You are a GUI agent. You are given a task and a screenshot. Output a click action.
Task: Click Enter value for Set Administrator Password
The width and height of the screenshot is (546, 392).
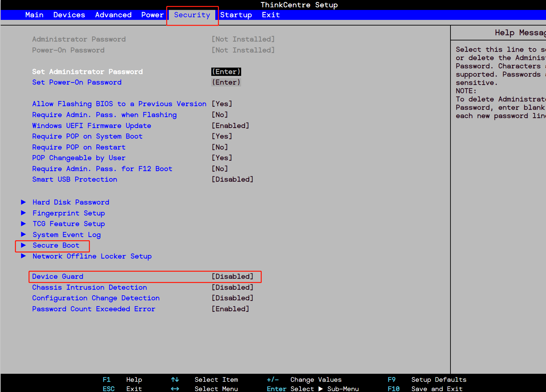[x=226, y=72]
